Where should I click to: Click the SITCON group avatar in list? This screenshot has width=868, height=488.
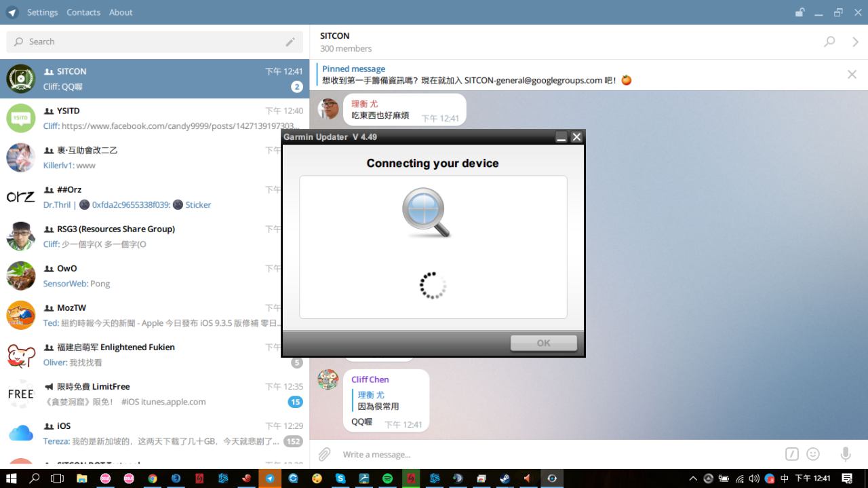pos(21,79)
